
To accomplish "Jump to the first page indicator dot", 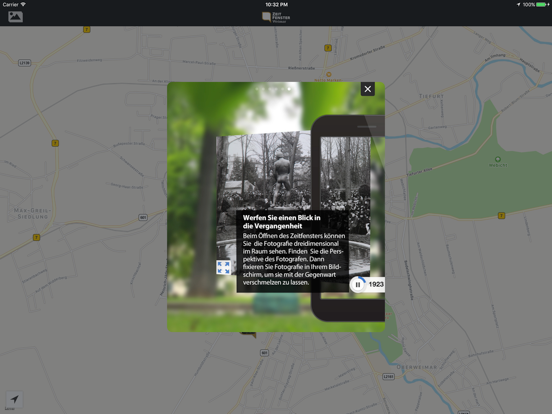I will pos(257,89).
